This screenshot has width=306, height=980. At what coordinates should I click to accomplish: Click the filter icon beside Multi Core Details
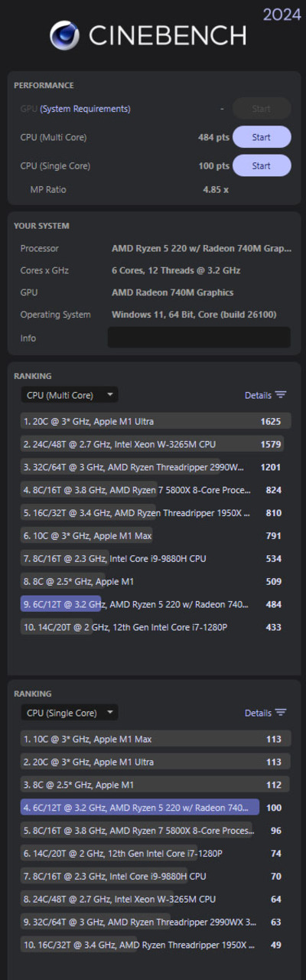pos(281,395)
